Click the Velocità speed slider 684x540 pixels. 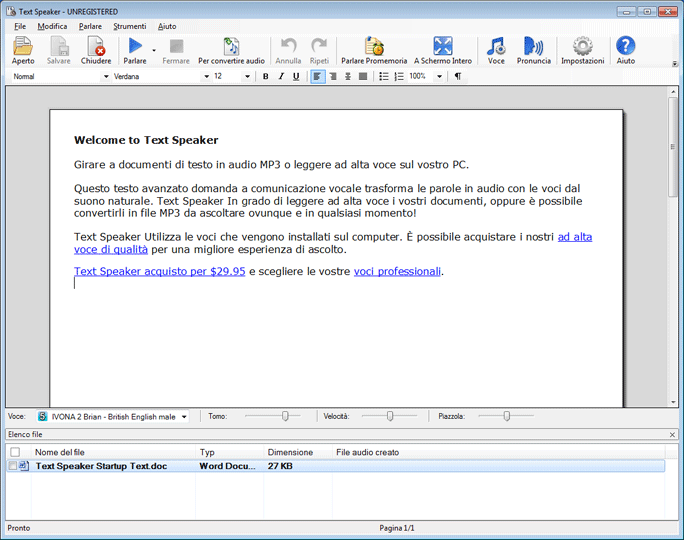(389, 416)
